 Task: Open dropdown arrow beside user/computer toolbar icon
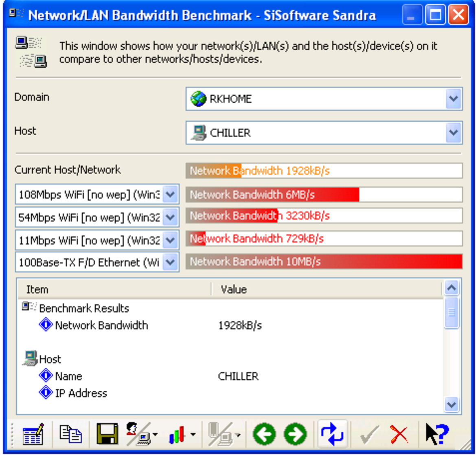(156, 435)
